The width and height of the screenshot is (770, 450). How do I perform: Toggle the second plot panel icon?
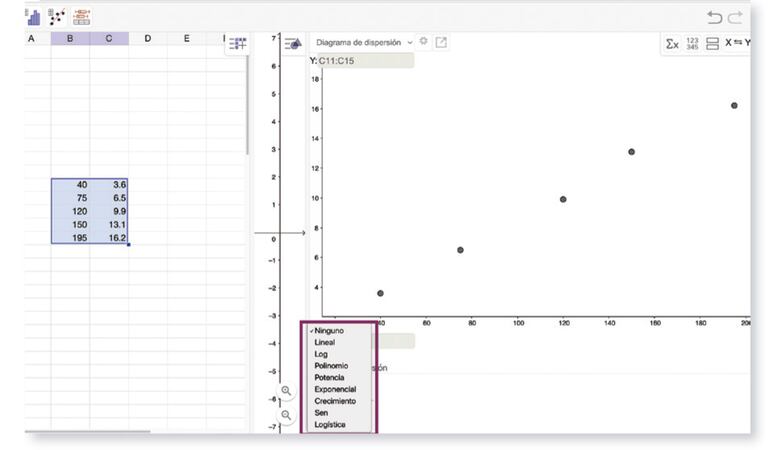pyautogui.click(x=712, y=44)
